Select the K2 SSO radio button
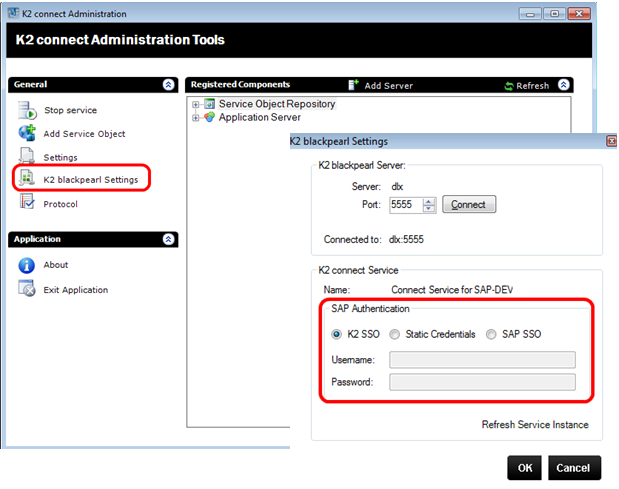The width and height of the screenshot is (619, 489). (336, 334)
